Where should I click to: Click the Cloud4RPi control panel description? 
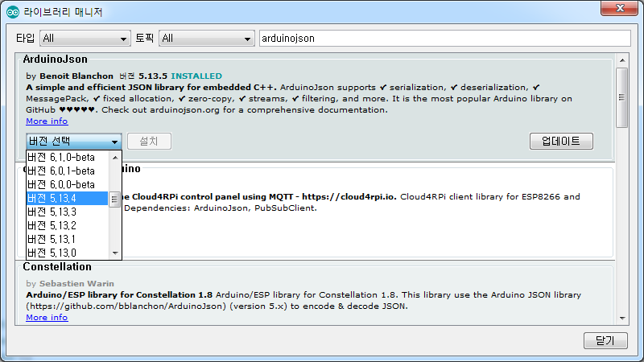pos(352,203)
